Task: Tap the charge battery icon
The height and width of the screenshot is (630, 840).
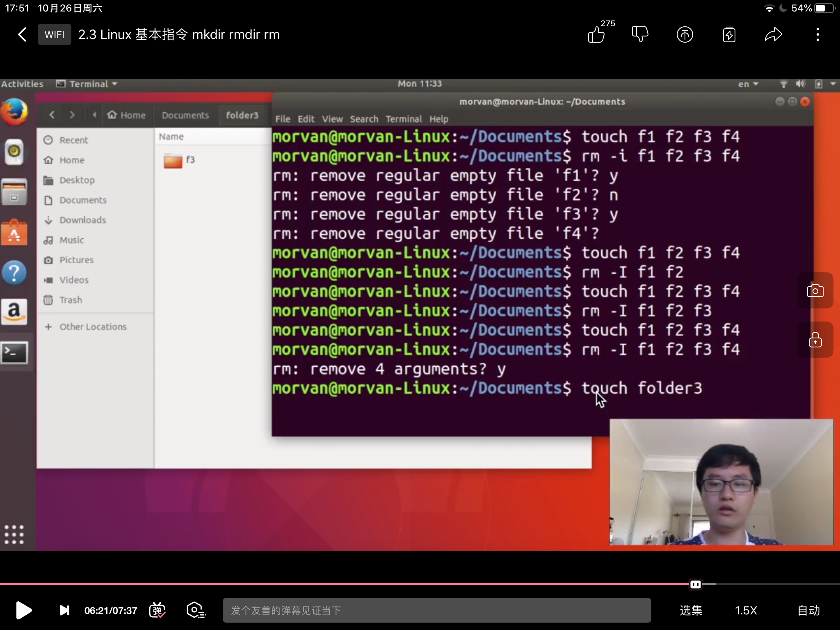Action: tap(729, 34)
